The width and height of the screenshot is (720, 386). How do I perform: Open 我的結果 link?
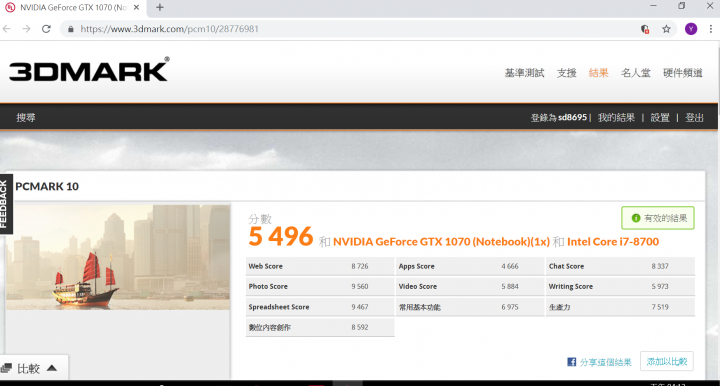pos(616,117)
